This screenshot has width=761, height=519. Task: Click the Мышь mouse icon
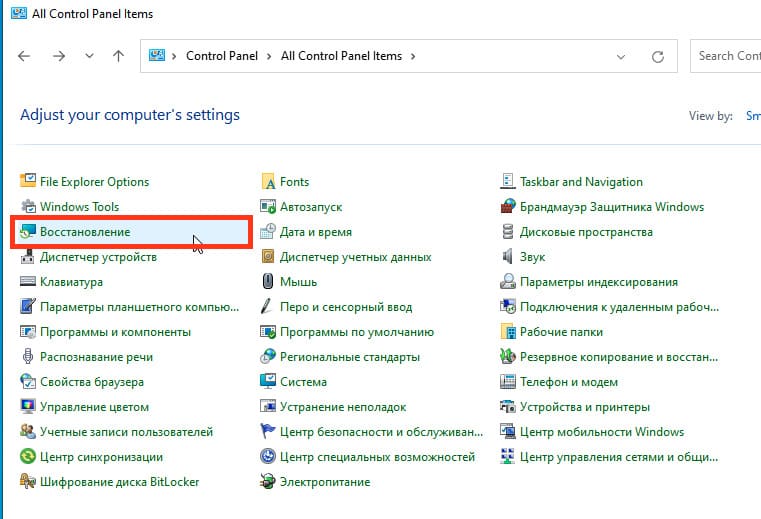pos(268,282)
